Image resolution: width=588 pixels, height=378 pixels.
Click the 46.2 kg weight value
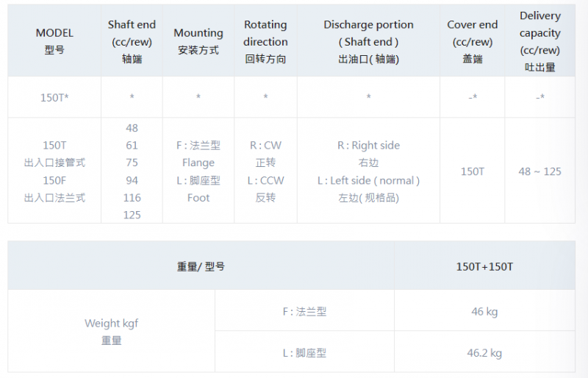484,353
